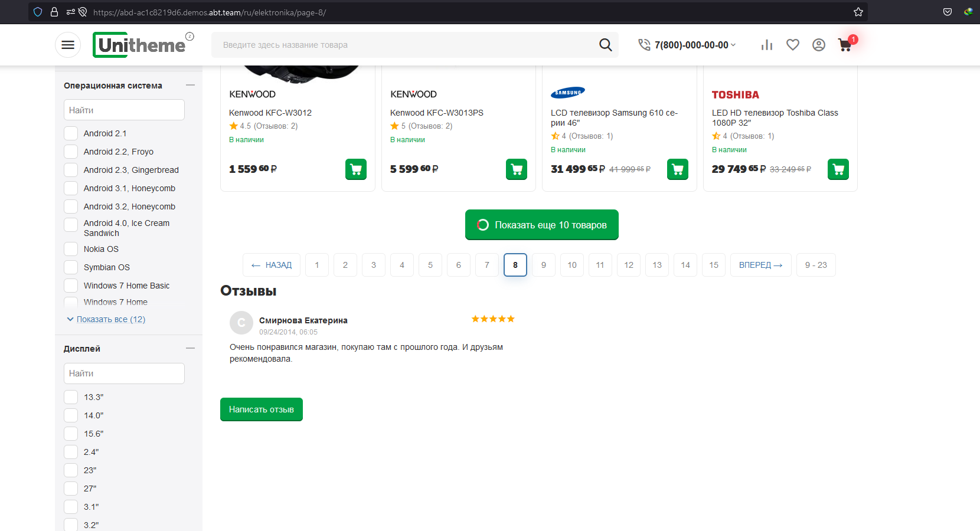The height and width of the screenshot is (531, 980).
Task: Click the Toshiba brand logo
Action: tap(736, 94)
